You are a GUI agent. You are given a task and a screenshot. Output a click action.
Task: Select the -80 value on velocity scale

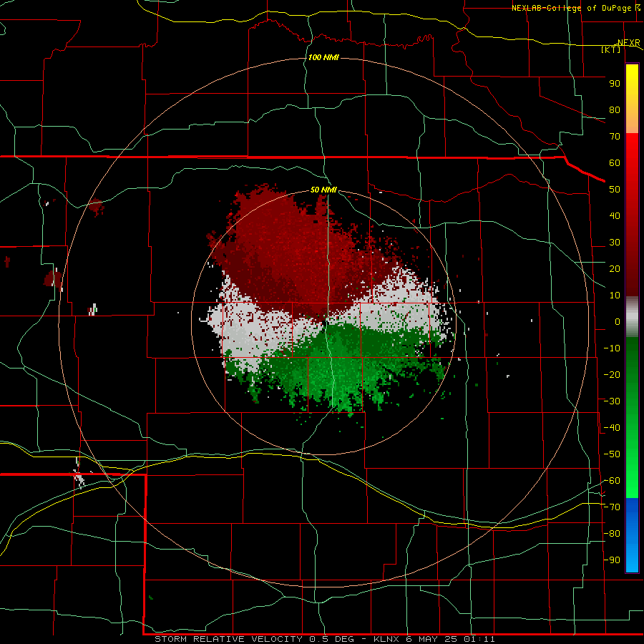point(612,534)
